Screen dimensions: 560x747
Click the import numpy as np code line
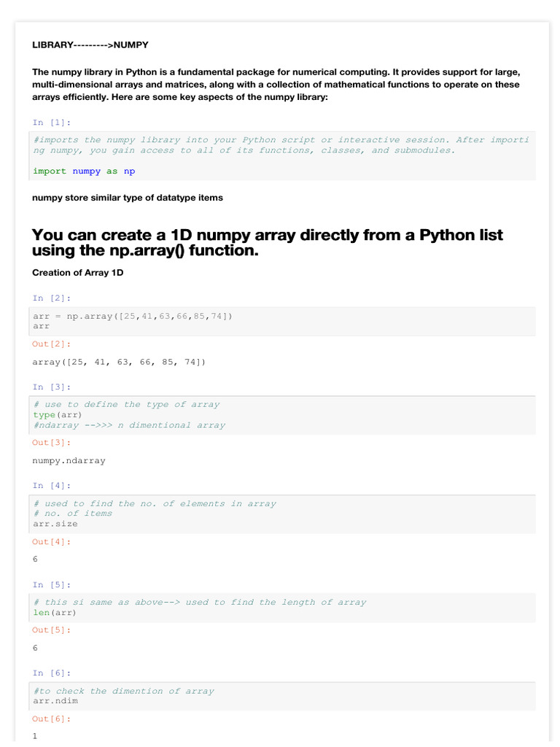click(84, 171)
